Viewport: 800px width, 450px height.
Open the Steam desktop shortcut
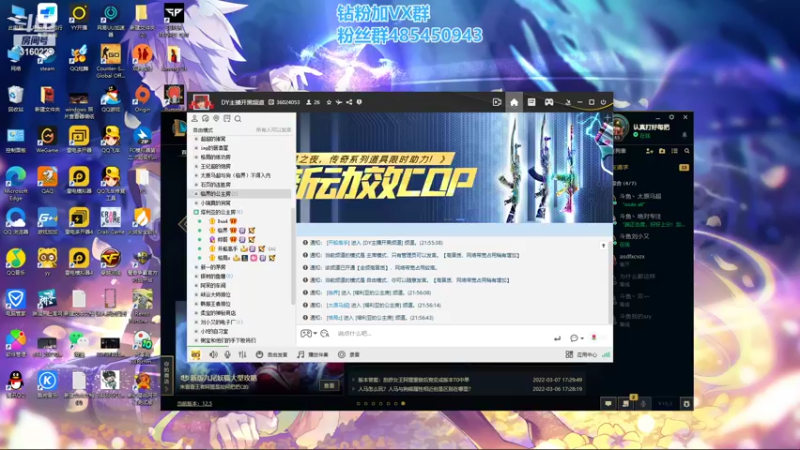47,58
